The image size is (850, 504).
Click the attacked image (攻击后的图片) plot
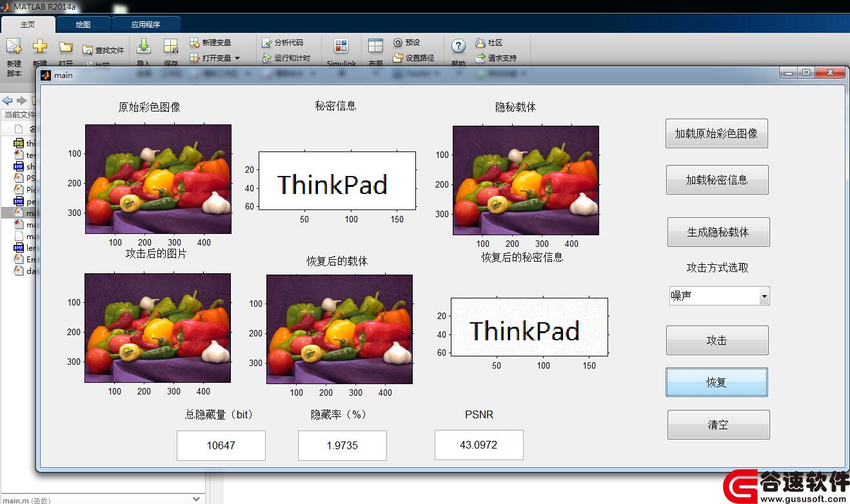157,328
